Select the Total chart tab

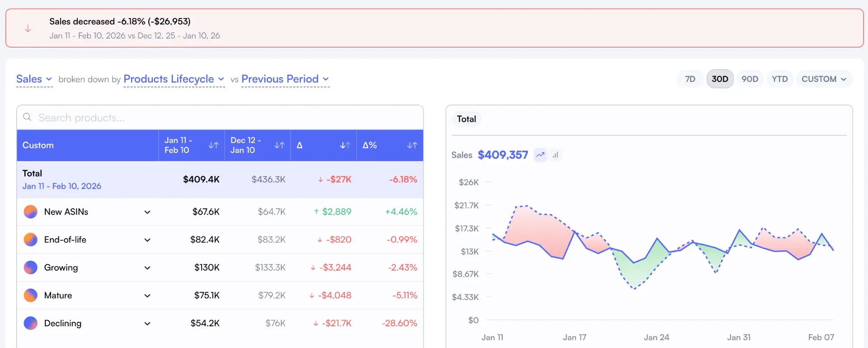[466, 119]
